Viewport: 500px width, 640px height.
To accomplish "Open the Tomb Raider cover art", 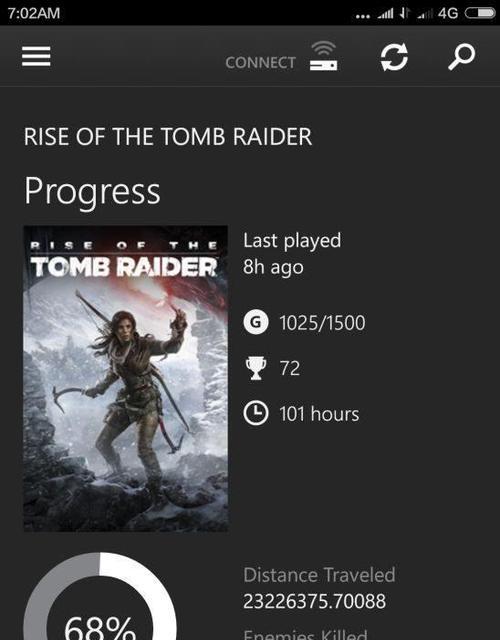I will pos(126,378).
